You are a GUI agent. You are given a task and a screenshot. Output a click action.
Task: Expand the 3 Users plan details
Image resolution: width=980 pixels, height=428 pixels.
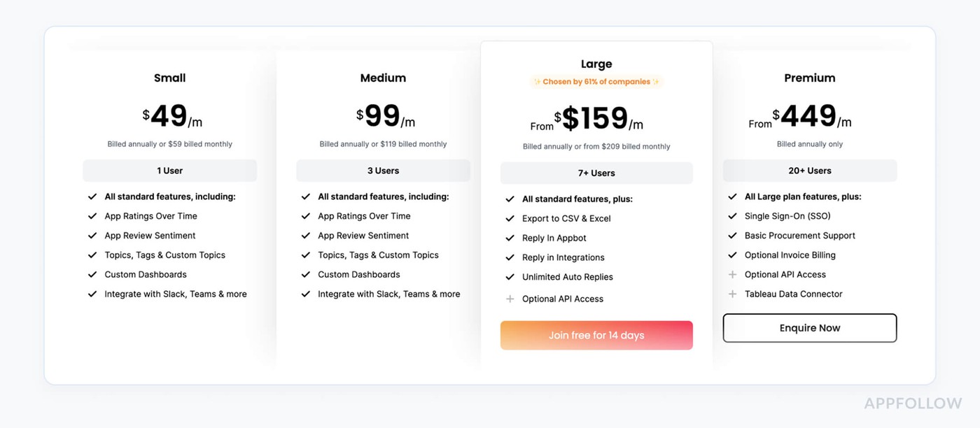[383, 170]
